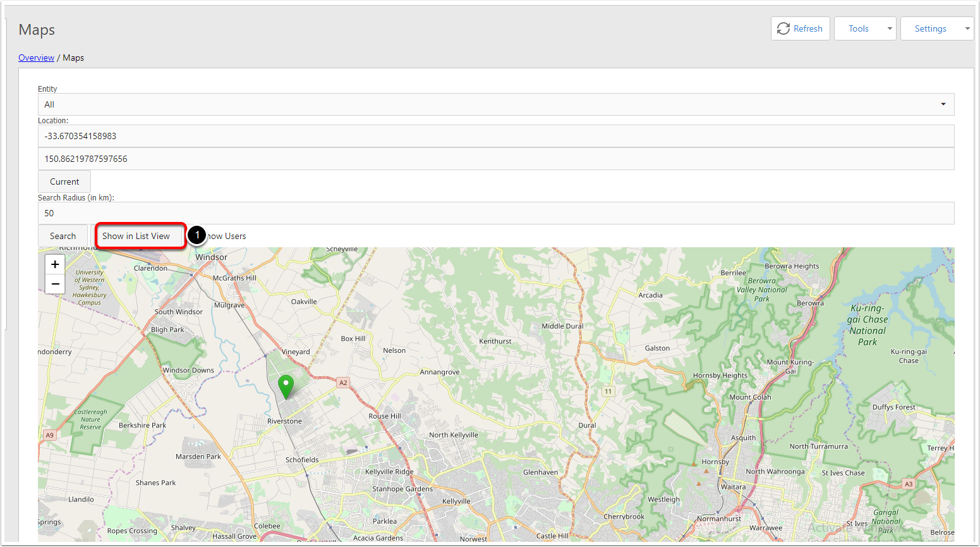980x547 pixels.
Task: Use Current location button
Action: point(64,181)
